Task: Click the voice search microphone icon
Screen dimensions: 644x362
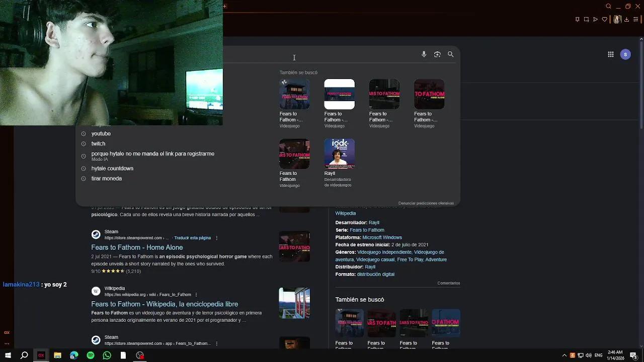Action: tap(424, 54)
